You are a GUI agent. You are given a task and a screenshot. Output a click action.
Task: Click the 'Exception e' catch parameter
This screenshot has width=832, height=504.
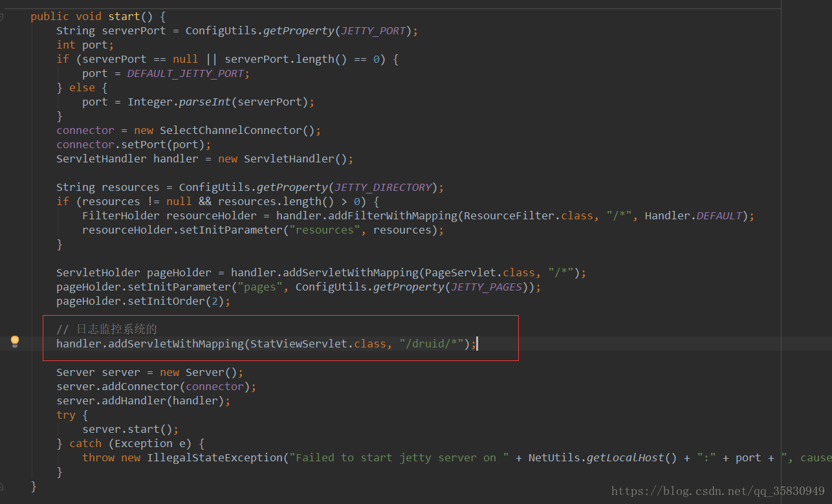tap(150, 443)
